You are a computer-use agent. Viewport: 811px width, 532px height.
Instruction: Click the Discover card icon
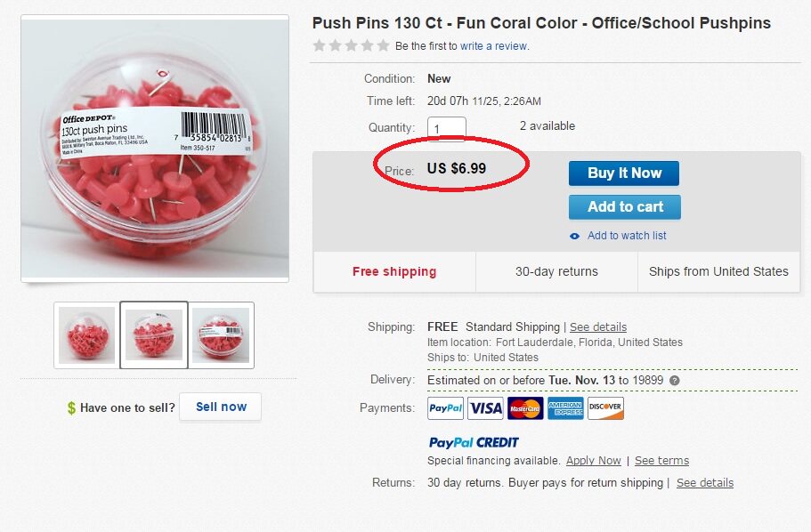pyautogui.click(x=605, y=408)
